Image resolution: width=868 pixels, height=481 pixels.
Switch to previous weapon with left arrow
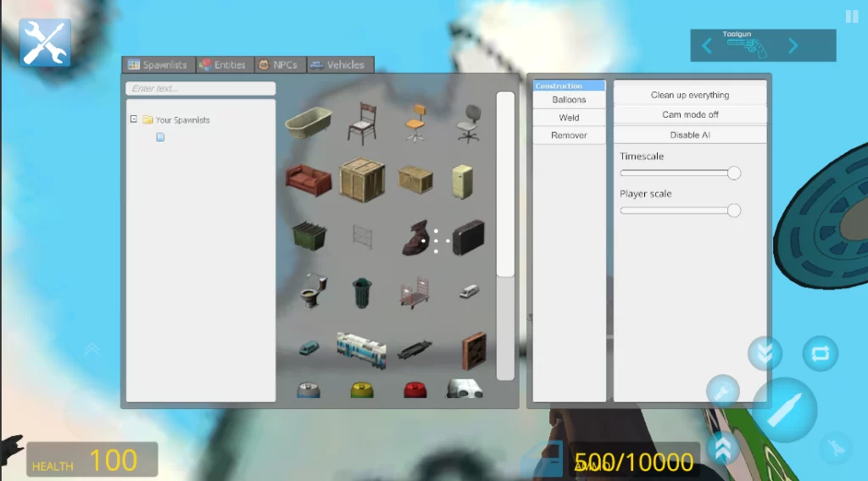point(708,46)
